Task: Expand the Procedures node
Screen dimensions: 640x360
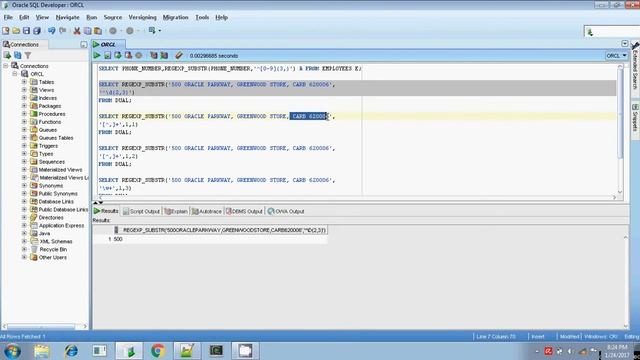Action: coord(24,114)
